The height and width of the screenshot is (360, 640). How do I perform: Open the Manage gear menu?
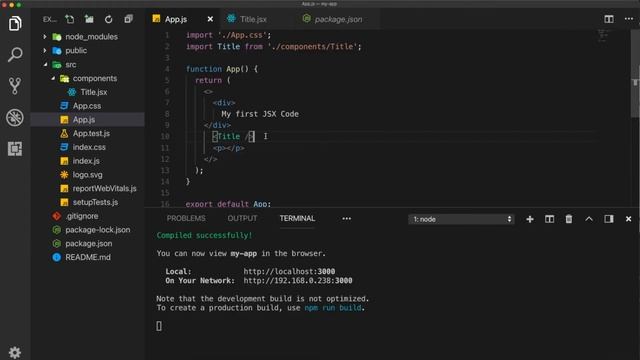pos(15,352)
